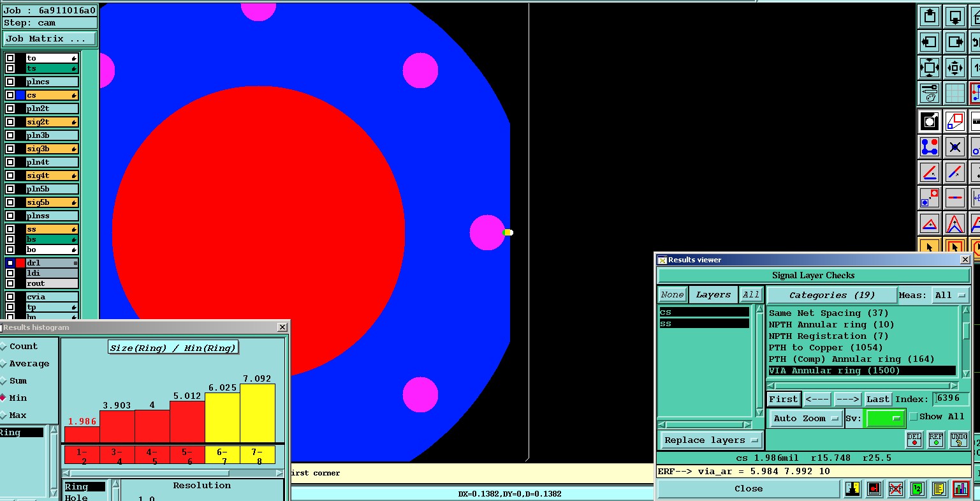The height and width of the screenshot is (501, 980).
Task: Open the Auto Zoom dropdown
Action: [x=806, y=419]
